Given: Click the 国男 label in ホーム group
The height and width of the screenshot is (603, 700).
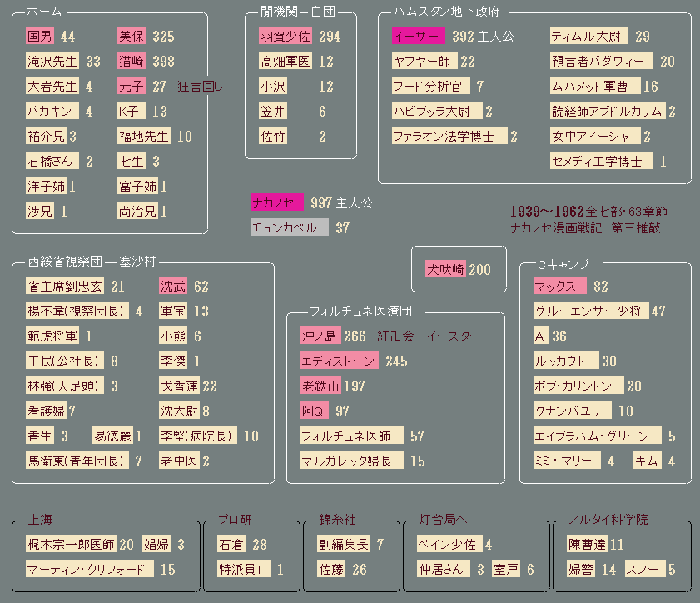Looking at the screenshot, I should (41, 37).
